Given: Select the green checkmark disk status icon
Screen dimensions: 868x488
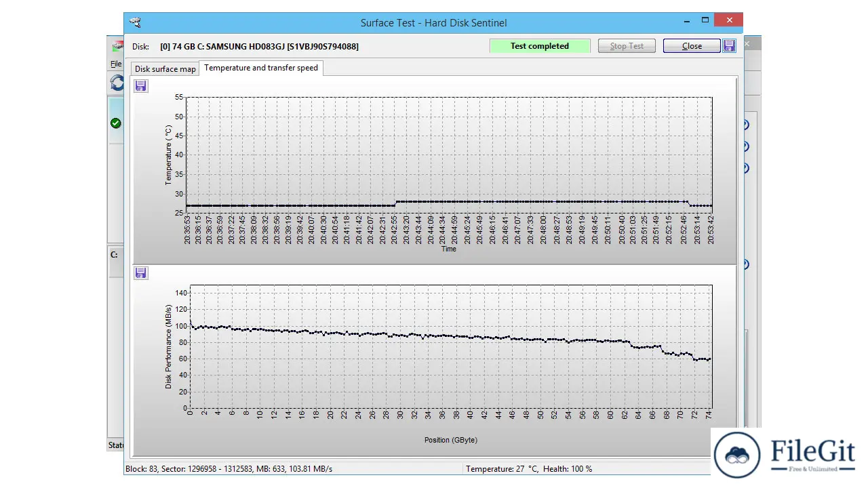Looking at the screenshot, I should pyautogui.click(x=116, y=123).
